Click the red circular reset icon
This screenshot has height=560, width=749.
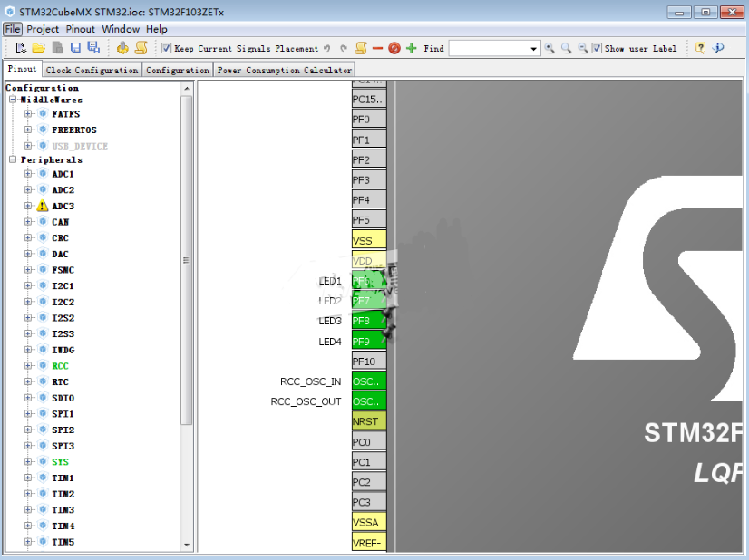point(394,48)
